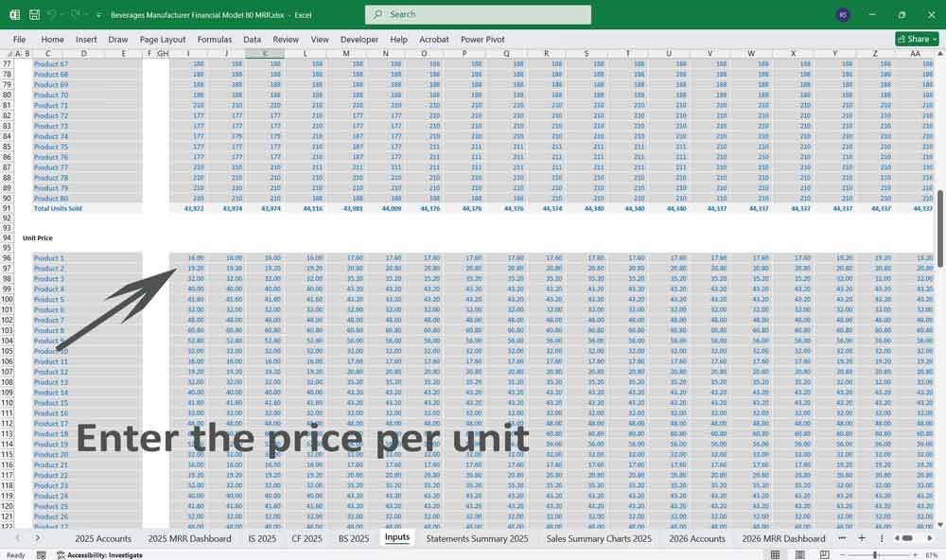The width and height of the screenshot is (946, 560).
Task: Open Customize Quick Access Toolbar dropdown
Action: click(98, 15)
